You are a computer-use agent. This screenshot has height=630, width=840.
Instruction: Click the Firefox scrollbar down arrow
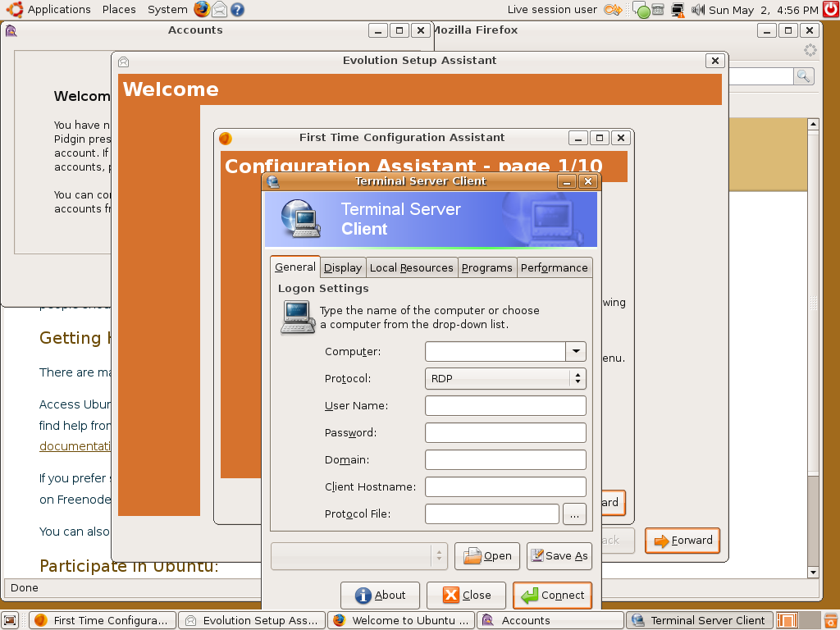click(813, 572)
